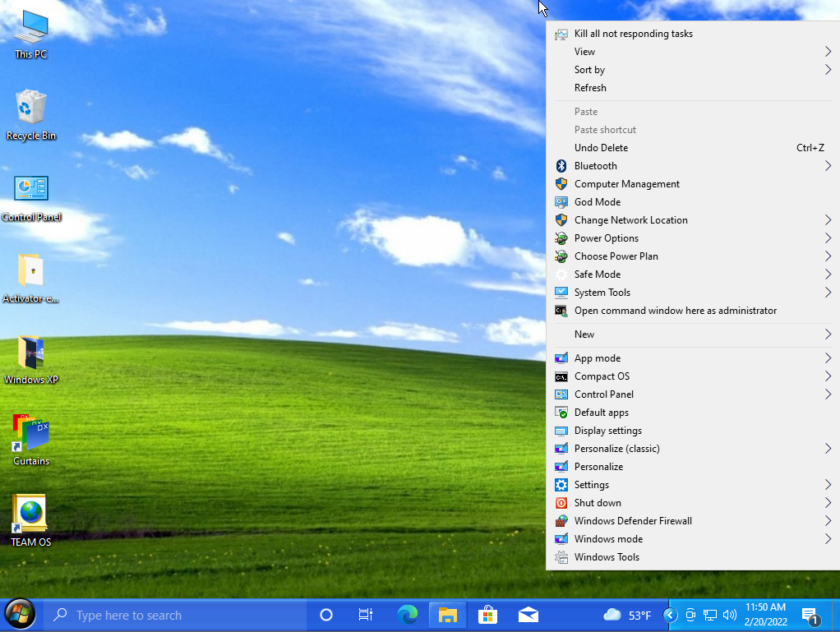Image resolution: width=840 pixels, height=632 pixels.
Task: Open Windows mode menu entry
Action: tap(693, 539)
